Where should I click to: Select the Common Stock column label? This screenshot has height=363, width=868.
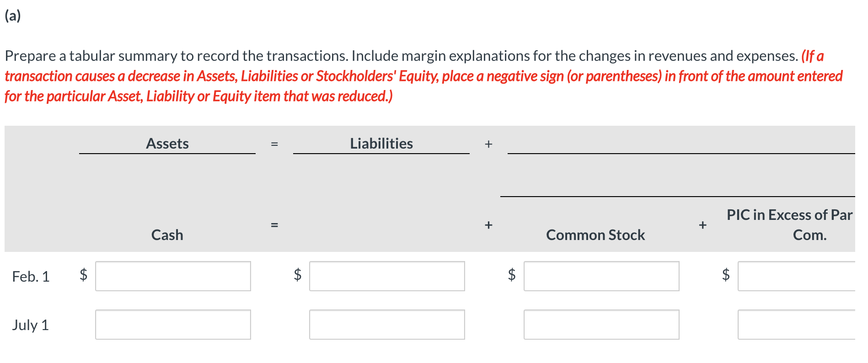pos(595,235)
